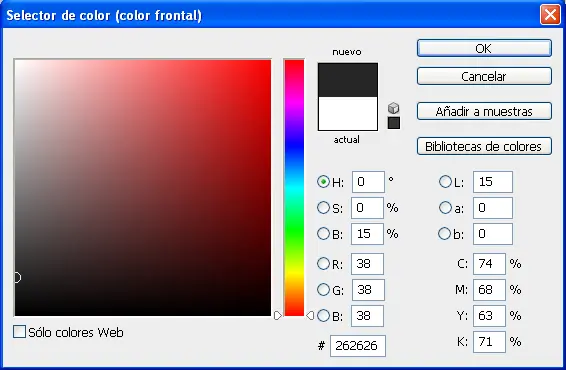Click the Lab b value field
The width and height of the screenshot is (566, 370).
[x=493, y=234]
